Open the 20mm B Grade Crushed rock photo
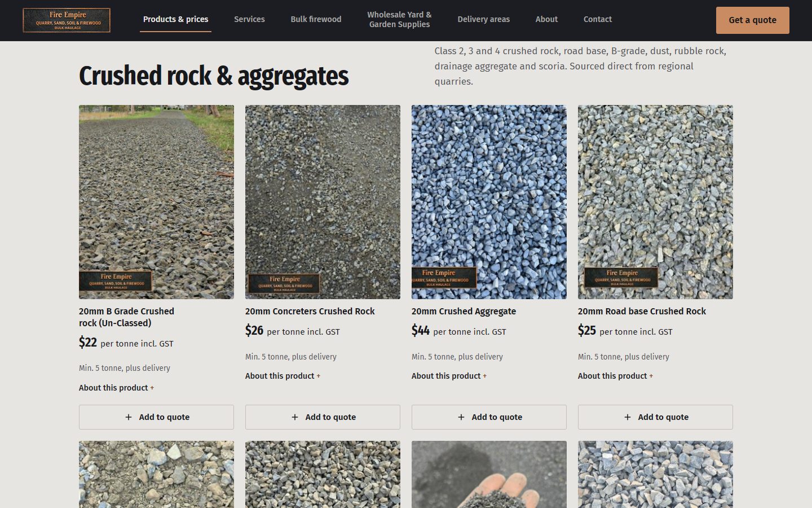 coord(156,202)
